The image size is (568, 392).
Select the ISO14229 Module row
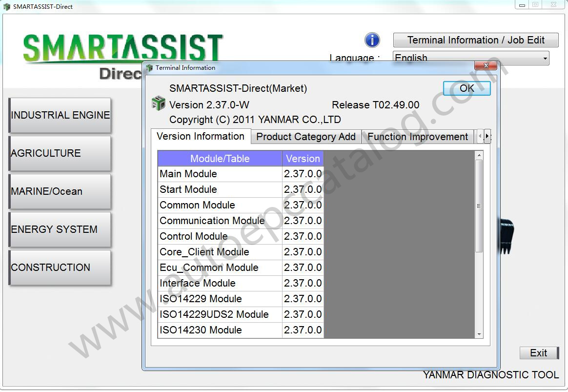(241, 299)
